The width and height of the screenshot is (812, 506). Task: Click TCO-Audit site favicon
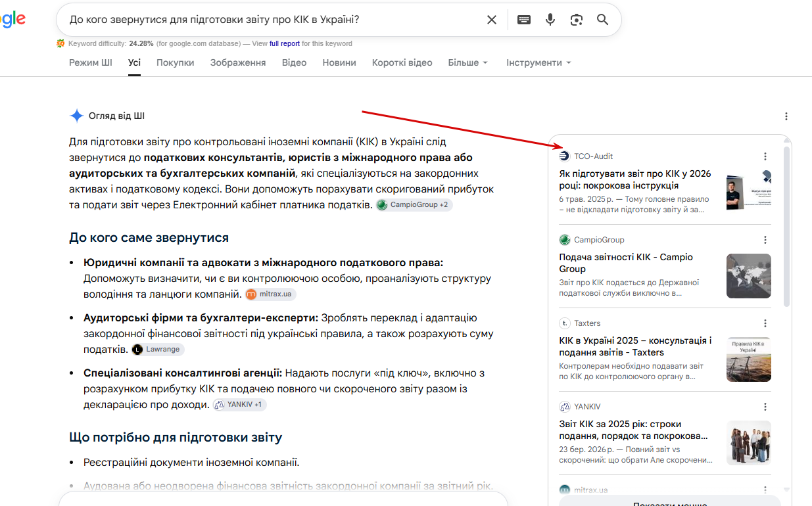click(x=564, y=156)
